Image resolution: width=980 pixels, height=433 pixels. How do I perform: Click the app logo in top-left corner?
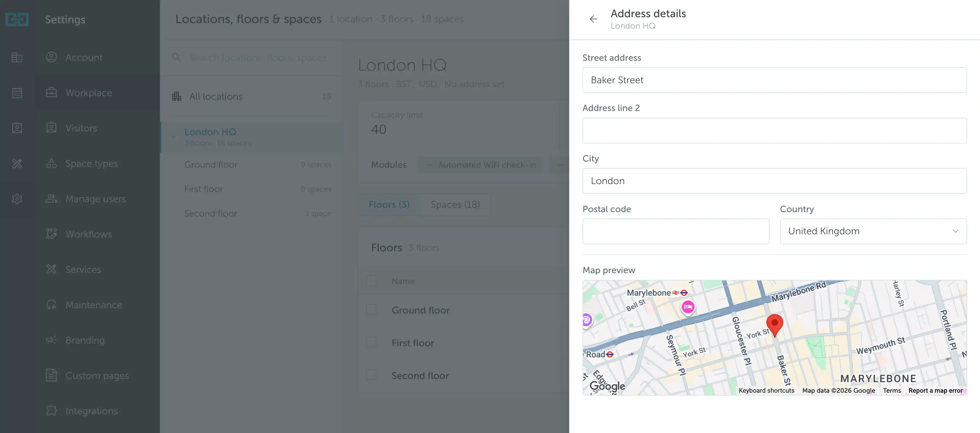tap(17, 19)
